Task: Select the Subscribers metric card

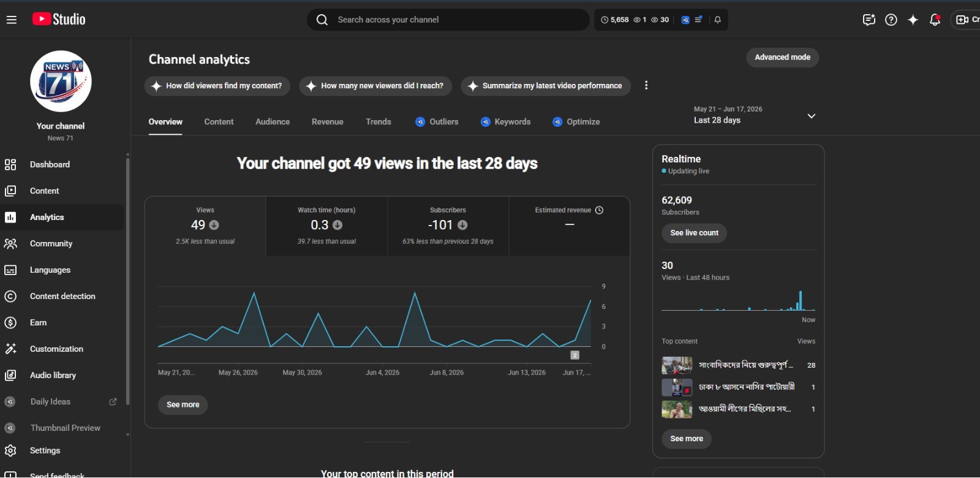Action: point(448,226)
